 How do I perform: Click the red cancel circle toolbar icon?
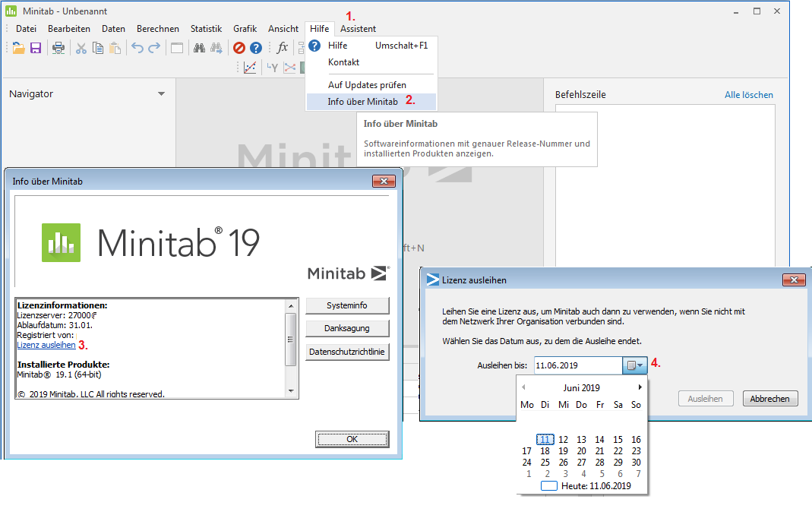coord(239,48)
